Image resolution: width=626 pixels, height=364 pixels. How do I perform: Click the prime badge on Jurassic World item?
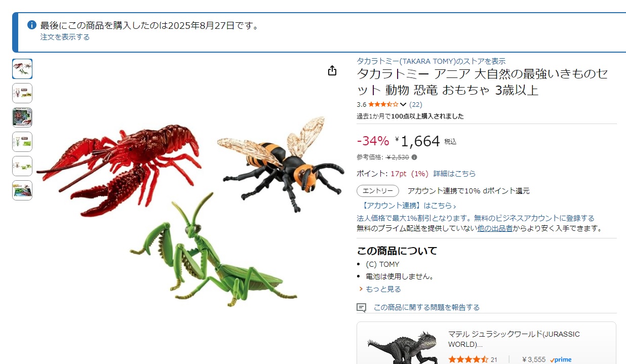[560, 359]
